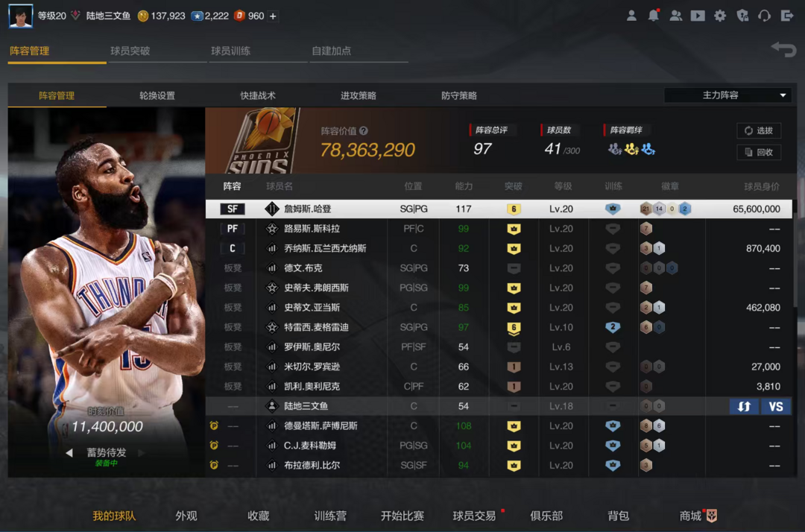Click the training badge for 詹姆斯.哈登
Image resolution: width=805 pixels, height=532 pixels.
[x=613, y=209]
